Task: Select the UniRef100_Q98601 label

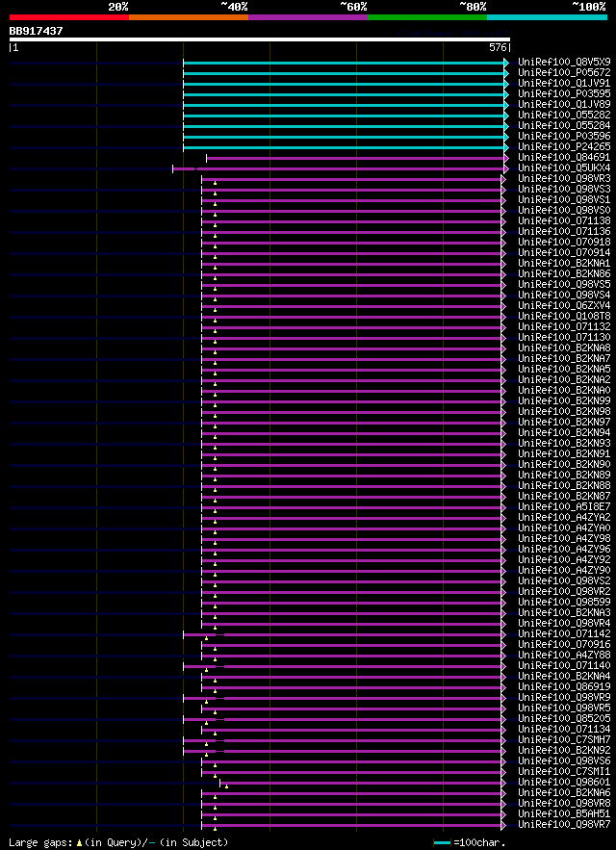Action: 564,784
